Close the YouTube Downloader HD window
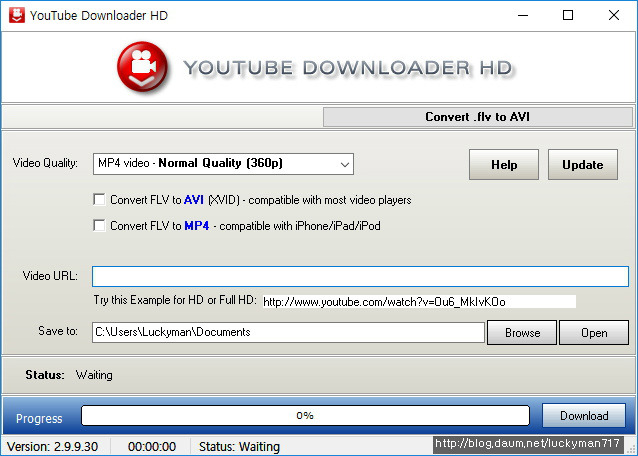The image size is (638, 456). click(x=614, y=15)
